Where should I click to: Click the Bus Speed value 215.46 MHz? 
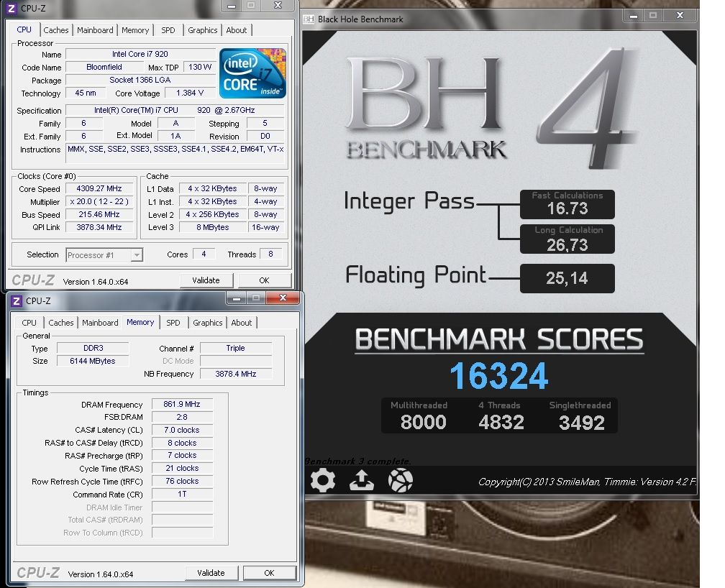tap(99, 214)
